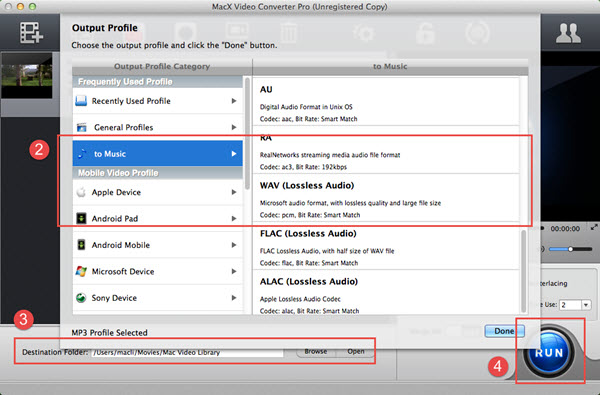Click the Open folder button
600x395 pixels.
(355, 351)
